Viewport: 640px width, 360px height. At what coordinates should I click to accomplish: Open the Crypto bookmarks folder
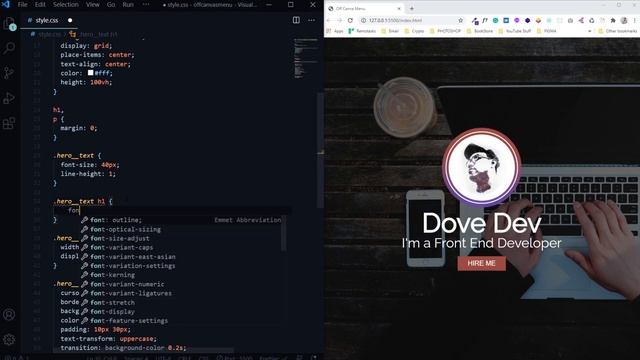415,31
